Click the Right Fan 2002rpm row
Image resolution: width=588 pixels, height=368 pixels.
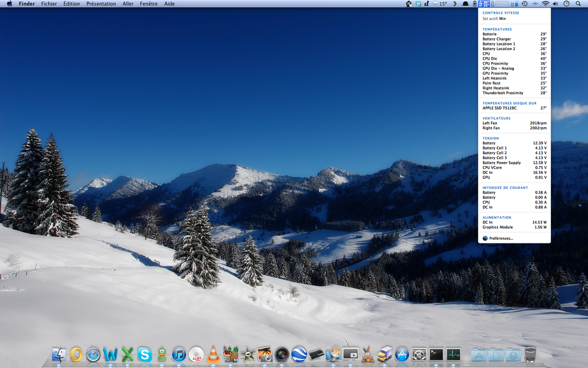click(x=514, y=128)
